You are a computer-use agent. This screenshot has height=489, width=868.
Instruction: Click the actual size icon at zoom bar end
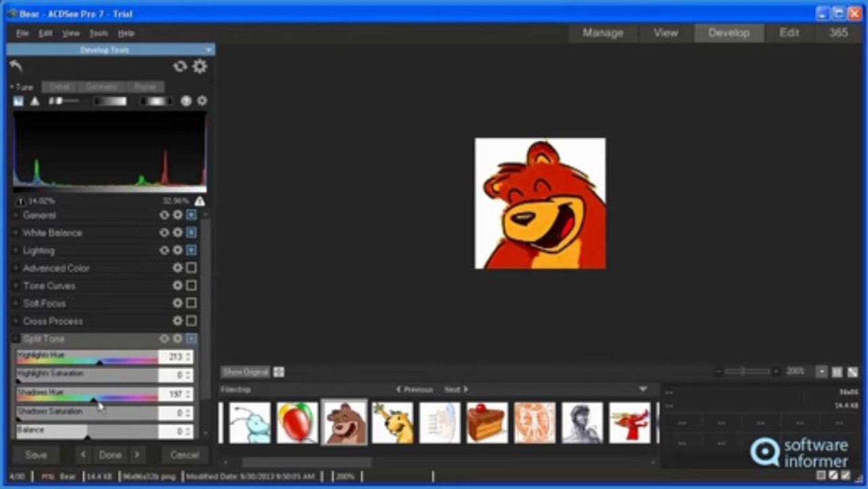[x=853, y=372]
